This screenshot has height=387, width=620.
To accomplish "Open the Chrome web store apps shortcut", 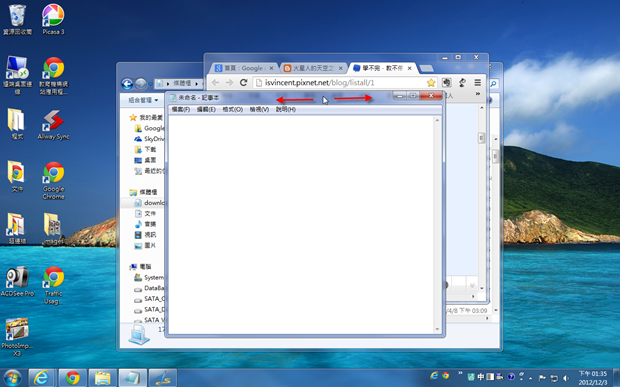I will (53, 76).
